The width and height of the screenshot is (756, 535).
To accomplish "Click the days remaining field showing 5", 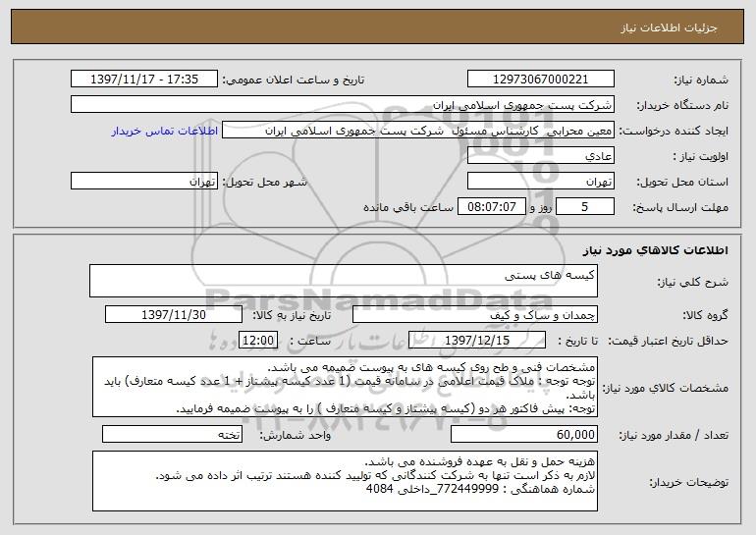I will point(585,207).
